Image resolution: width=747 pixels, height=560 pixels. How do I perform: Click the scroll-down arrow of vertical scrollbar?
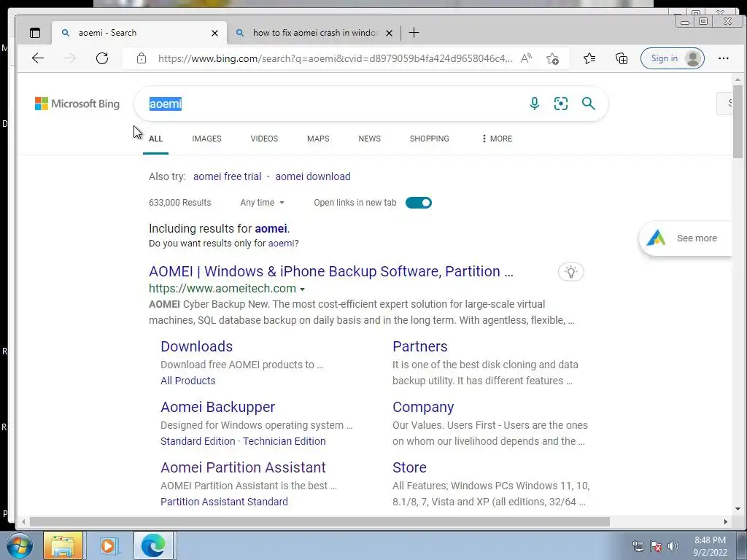click(x=738, y=508)
